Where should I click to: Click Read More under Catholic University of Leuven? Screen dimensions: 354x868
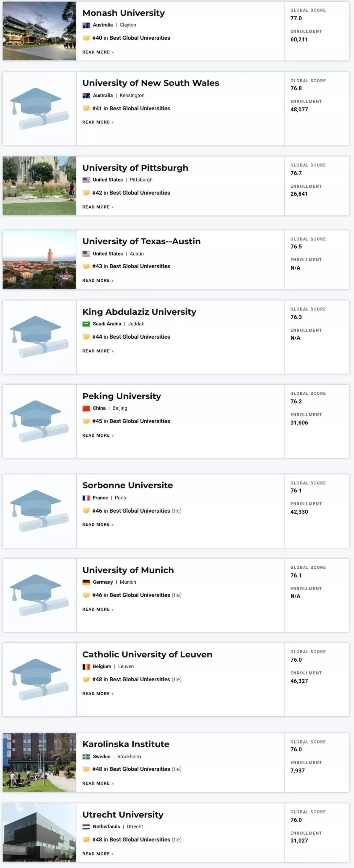click(98, 694)
